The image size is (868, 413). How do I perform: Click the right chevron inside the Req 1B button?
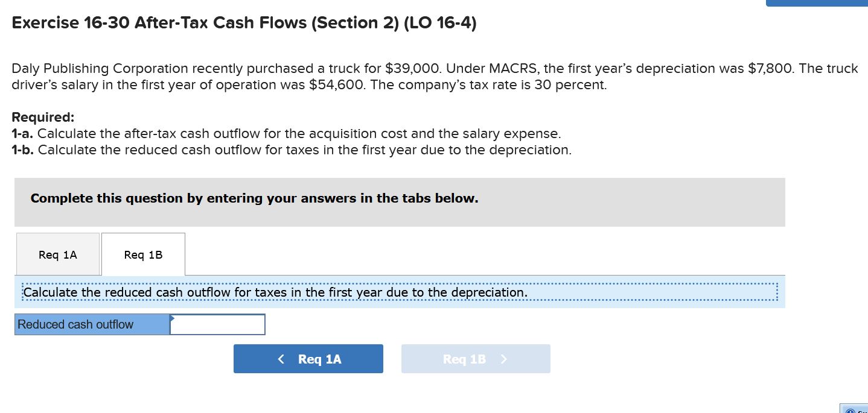coord(504,358)
